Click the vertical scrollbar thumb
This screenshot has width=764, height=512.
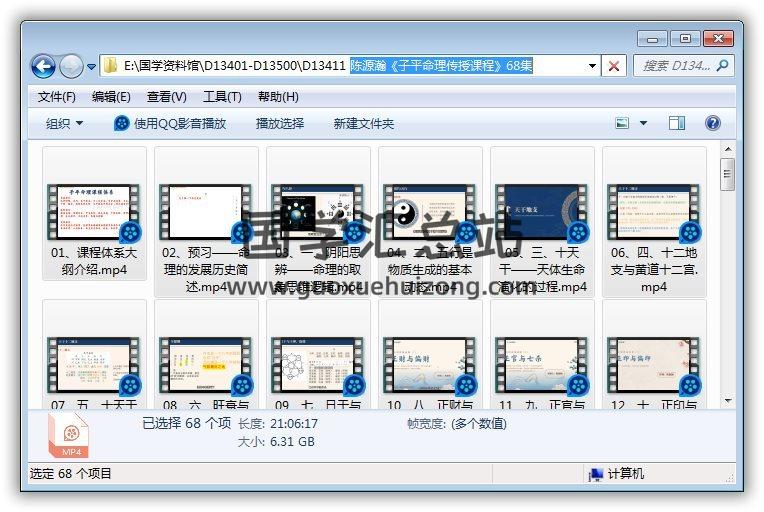point(727,174)
